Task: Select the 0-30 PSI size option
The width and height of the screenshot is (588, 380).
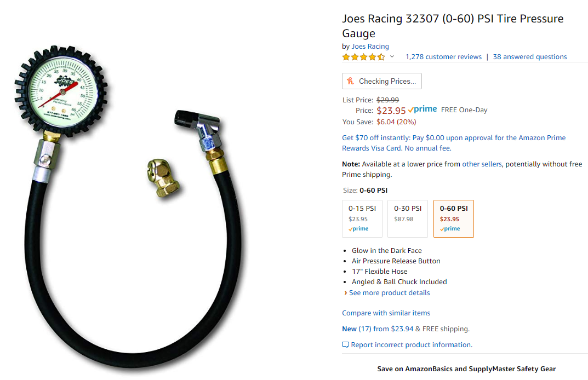Action: click(x=408, y=218)
